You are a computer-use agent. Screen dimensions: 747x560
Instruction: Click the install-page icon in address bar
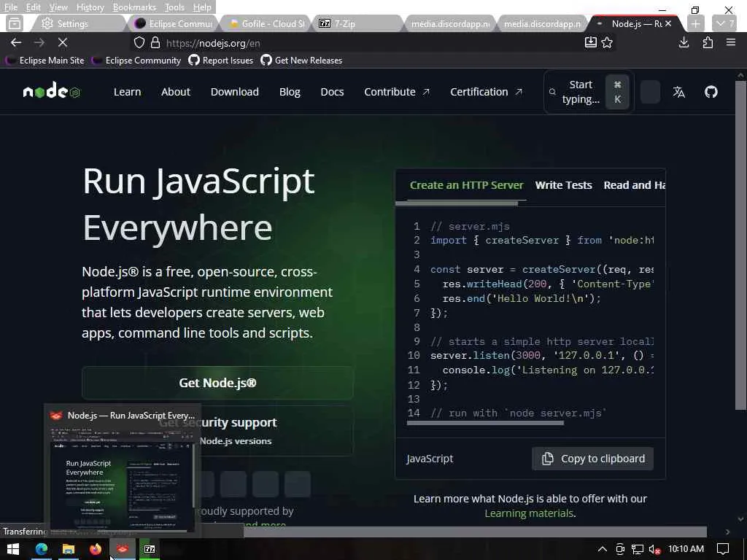click(x=590, y=43)
